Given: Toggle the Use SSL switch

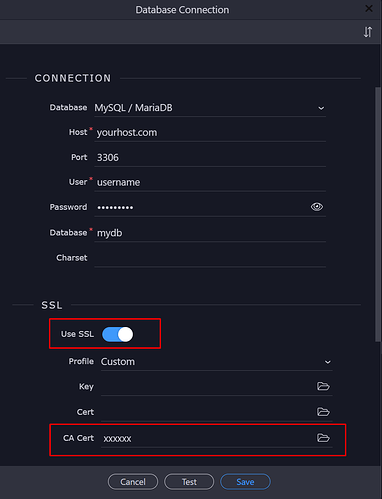Looking at the screenshot, I should tap(117, 334).
